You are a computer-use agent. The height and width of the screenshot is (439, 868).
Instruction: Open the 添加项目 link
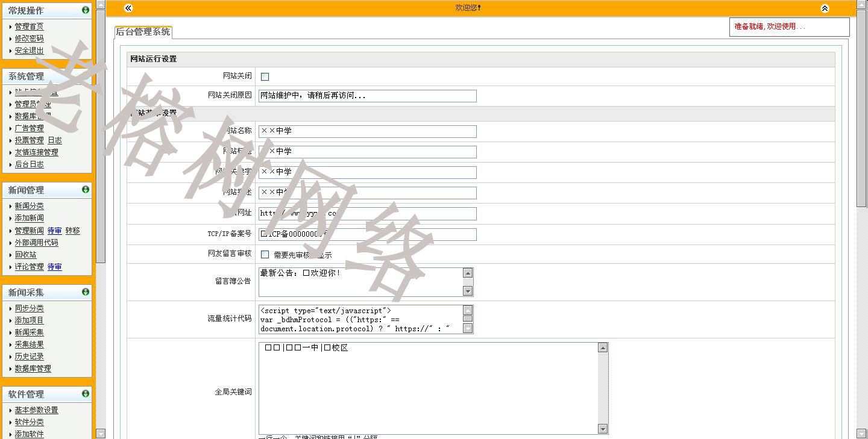pos(29,320)
